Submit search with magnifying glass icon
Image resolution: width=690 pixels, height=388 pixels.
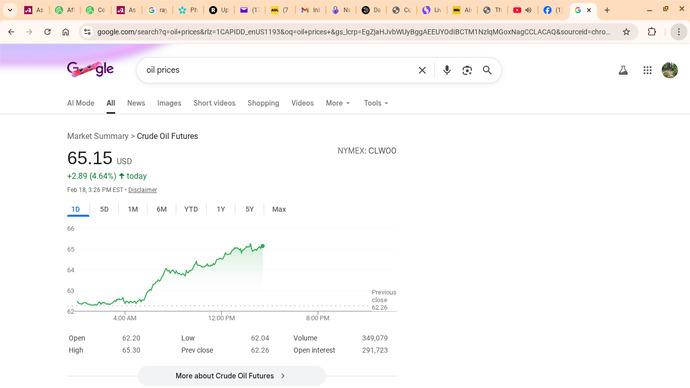(487, 70)
